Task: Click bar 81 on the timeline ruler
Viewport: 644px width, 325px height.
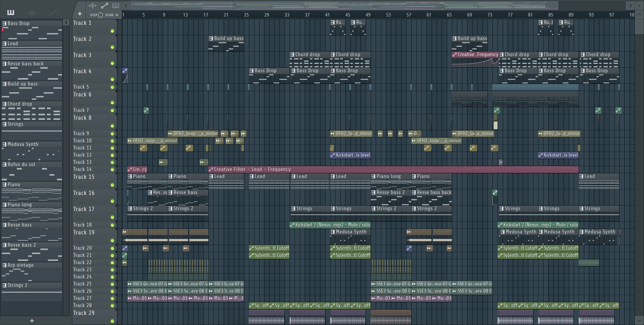Action: [530, 15]
